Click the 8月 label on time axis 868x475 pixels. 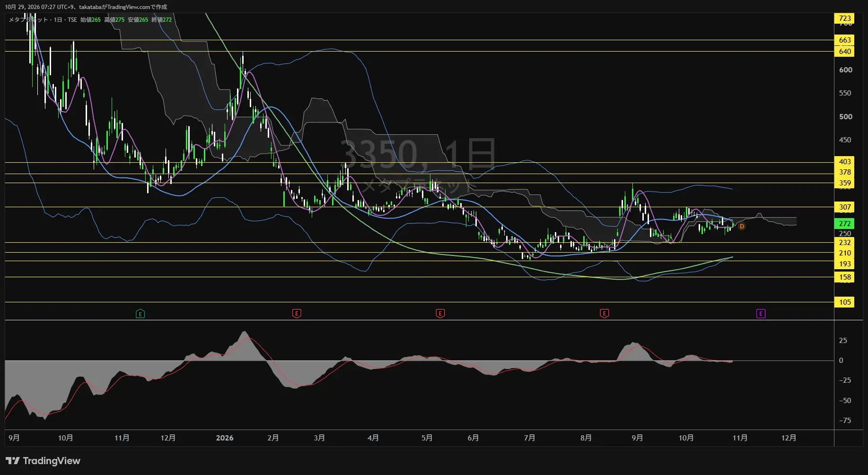(586, 438)
